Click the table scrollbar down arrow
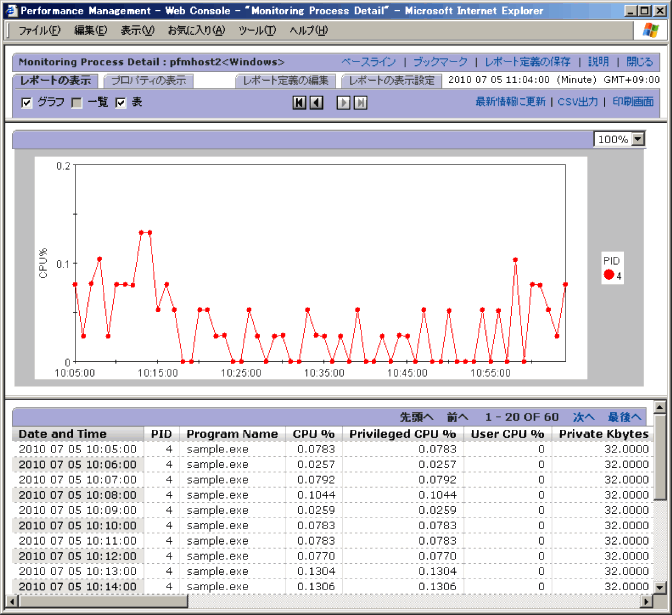 point(659,586)
